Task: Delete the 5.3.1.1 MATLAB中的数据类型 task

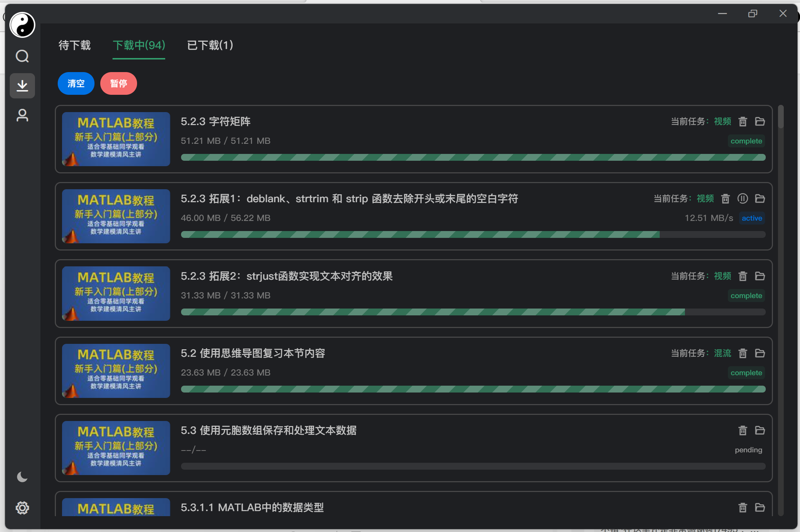Action: pos(743,507)
